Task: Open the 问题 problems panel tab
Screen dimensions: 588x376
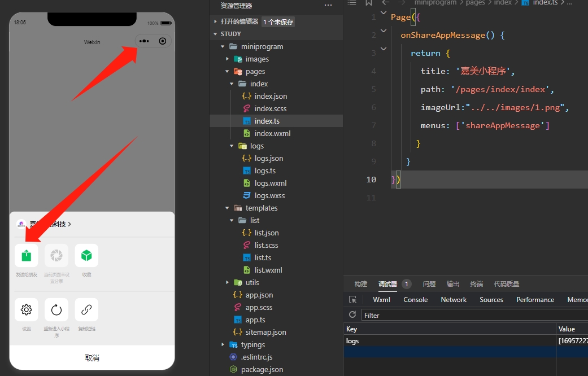Action: 429,284
